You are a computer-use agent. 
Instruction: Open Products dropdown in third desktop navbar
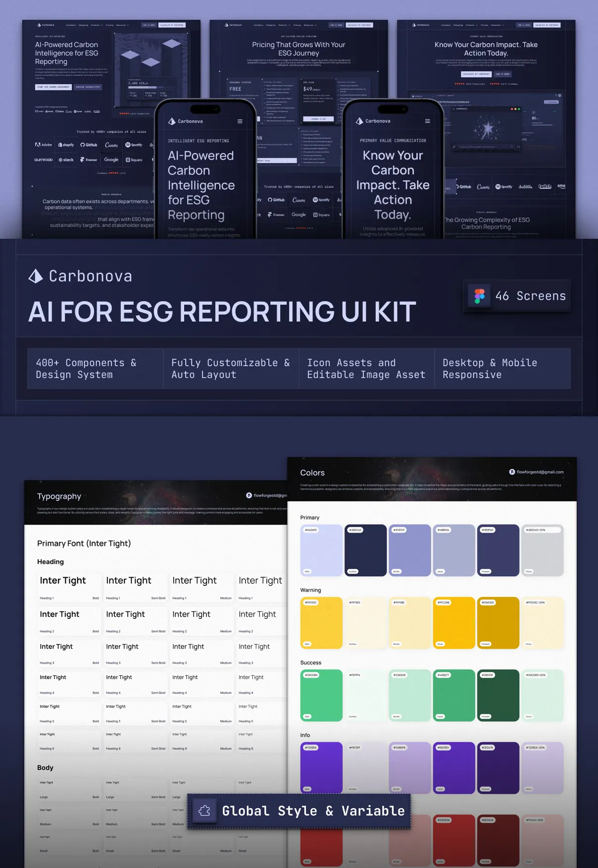click(471, 25)
